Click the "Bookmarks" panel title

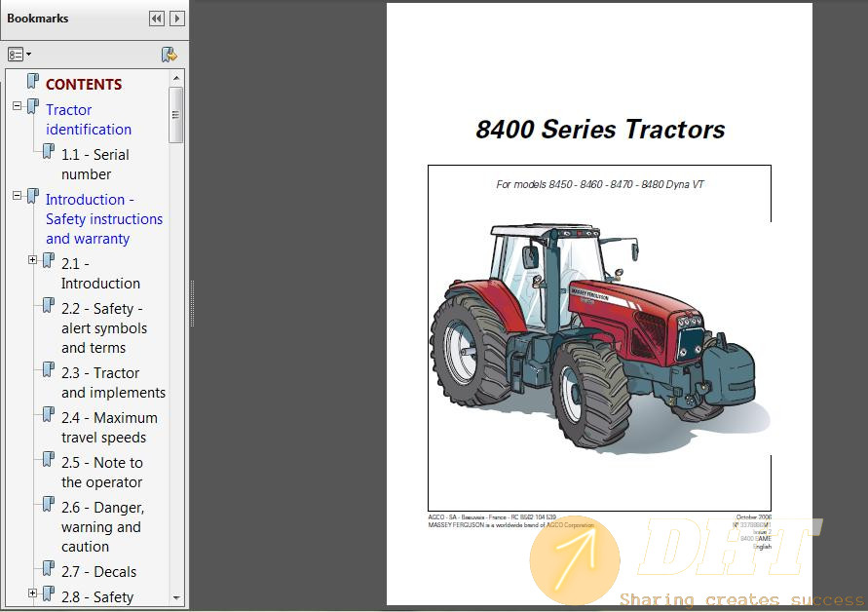38,19
